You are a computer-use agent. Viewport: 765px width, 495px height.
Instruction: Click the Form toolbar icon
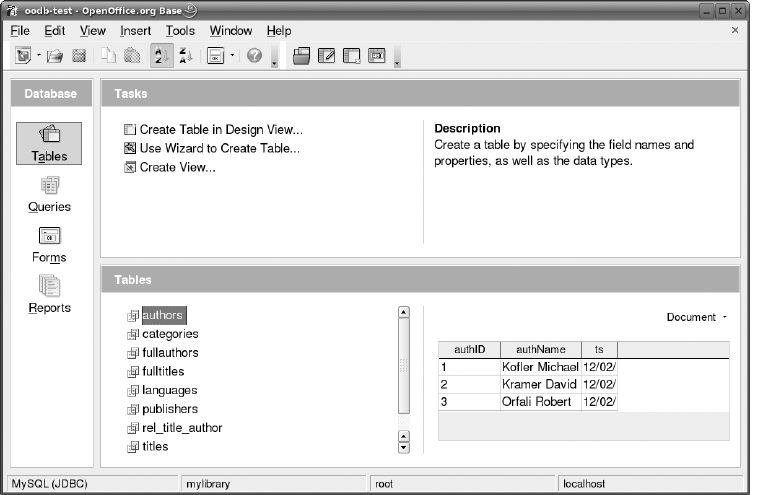pyautogui.click(x=215, y=56)
